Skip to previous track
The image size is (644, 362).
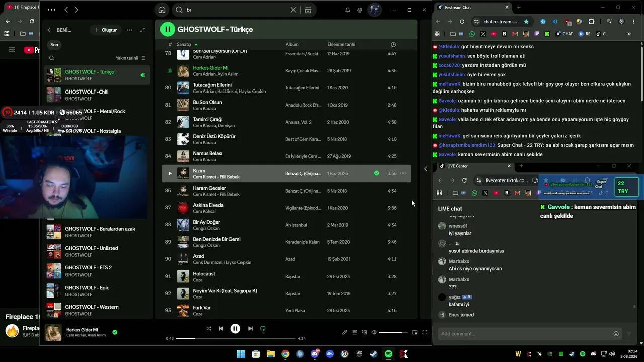pyautogui.click(x=221, y=329)
